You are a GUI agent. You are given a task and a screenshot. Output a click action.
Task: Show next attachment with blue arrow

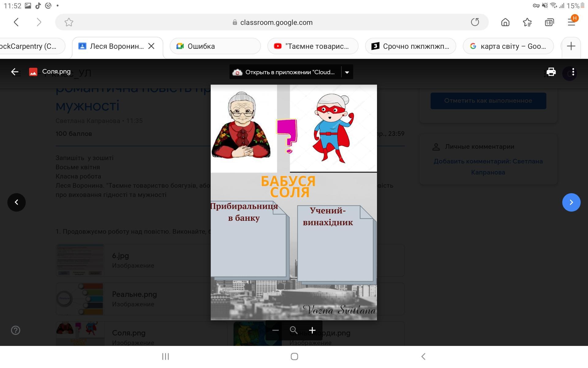(571, 202)
